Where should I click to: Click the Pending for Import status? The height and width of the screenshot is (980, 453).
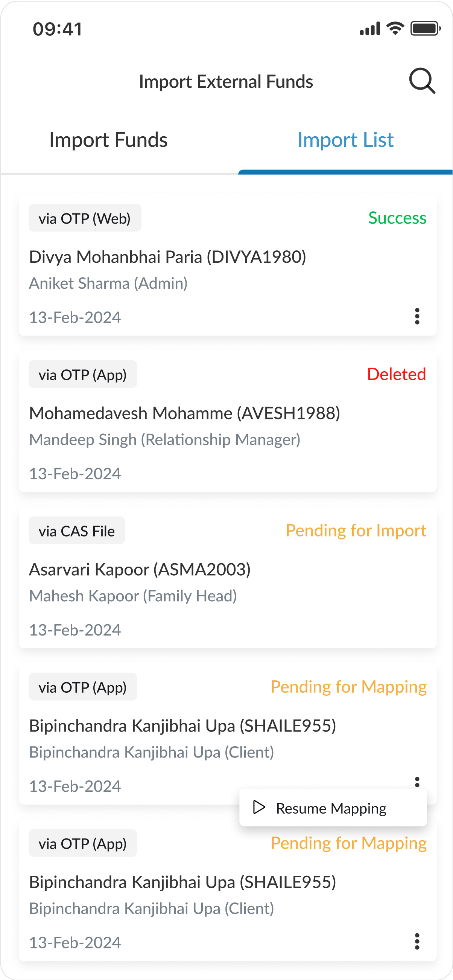[356, 531]
